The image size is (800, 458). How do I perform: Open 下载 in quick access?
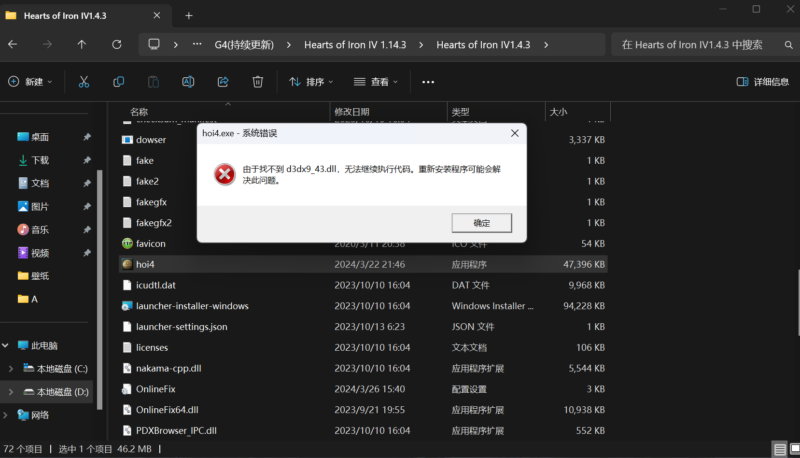[40, 160]
